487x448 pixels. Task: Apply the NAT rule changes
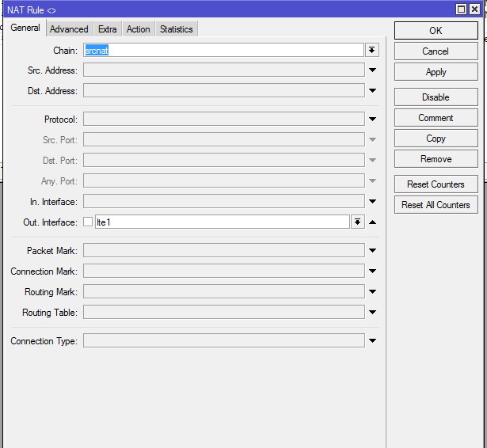coord(436,72)
